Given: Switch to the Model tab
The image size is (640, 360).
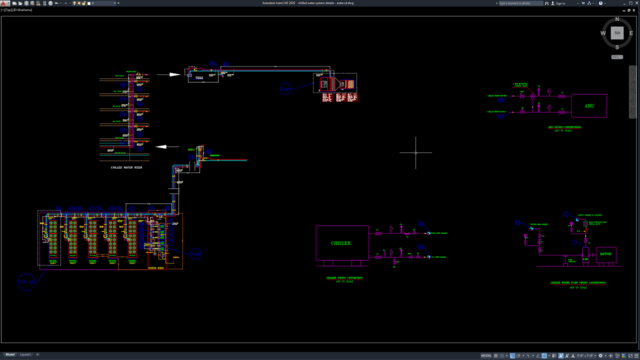Looking at the screenshot, I should point(10,355).
